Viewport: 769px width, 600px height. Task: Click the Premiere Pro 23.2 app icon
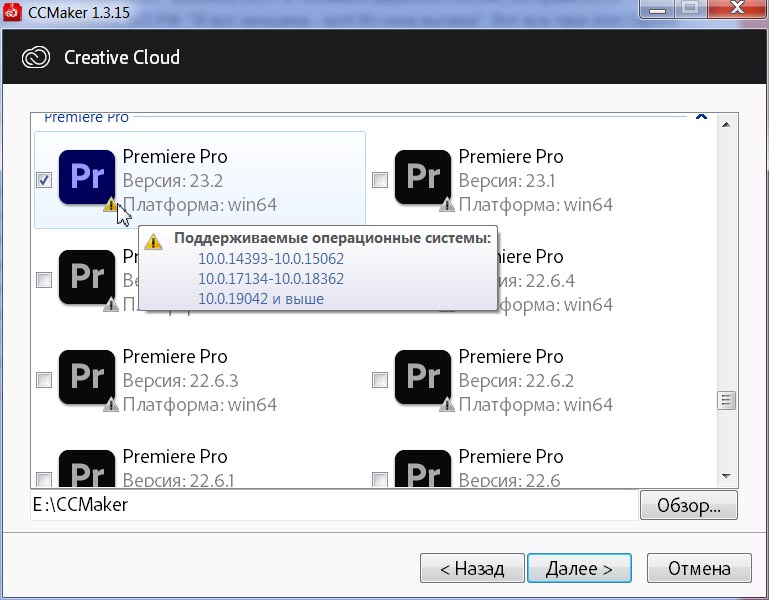click(87, 177)
